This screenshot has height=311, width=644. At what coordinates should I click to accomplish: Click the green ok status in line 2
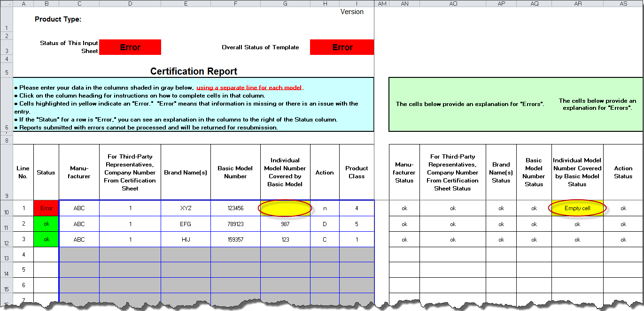coord(46,224)
